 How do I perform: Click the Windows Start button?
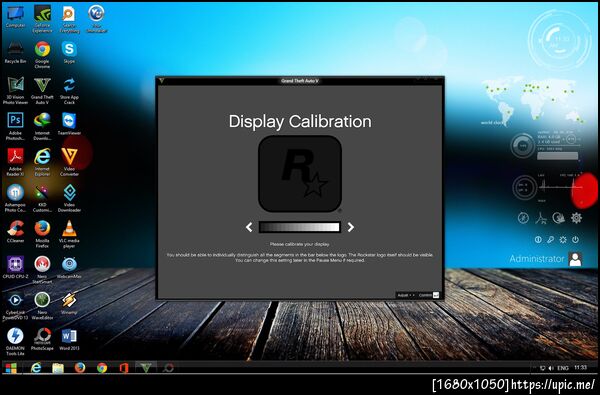pos(11,368)
